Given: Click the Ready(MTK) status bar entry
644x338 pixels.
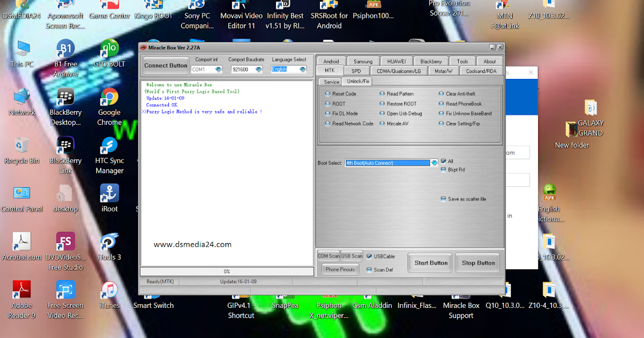Looking at the screenshot, I should click(x=160, y=282).
